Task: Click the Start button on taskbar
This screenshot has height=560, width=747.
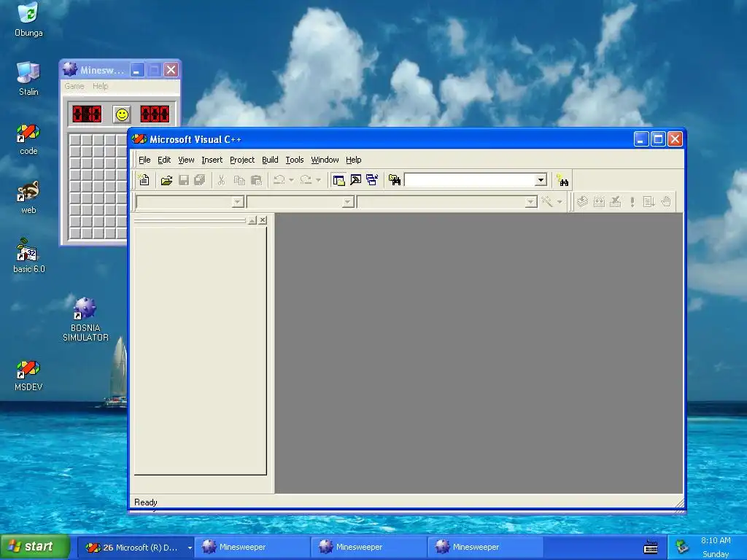Action: click(x=35, y=547)
